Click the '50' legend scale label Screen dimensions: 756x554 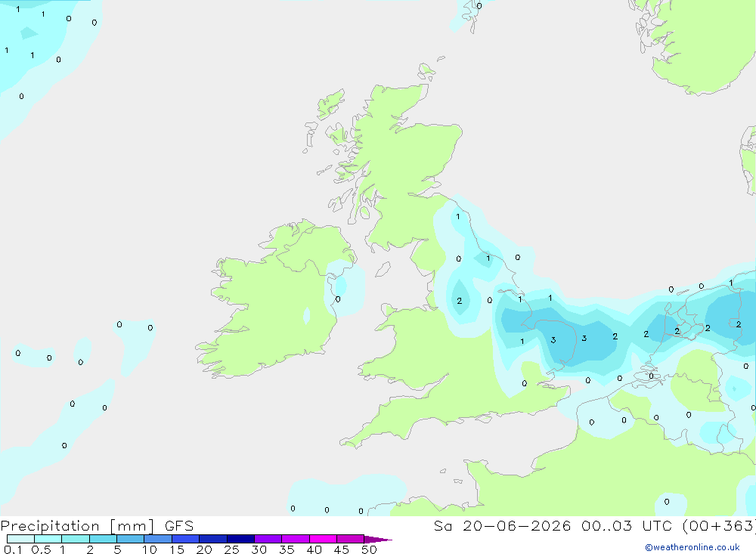369,549
